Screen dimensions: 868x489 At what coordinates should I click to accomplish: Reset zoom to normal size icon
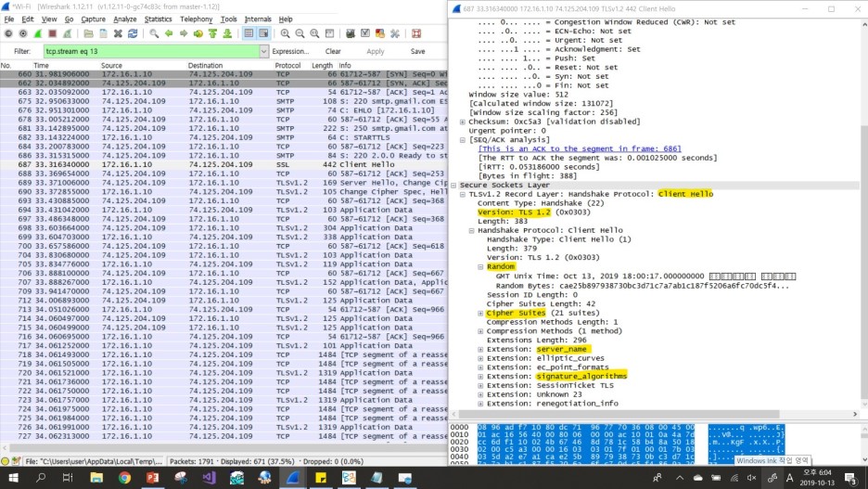coord(314,33)
